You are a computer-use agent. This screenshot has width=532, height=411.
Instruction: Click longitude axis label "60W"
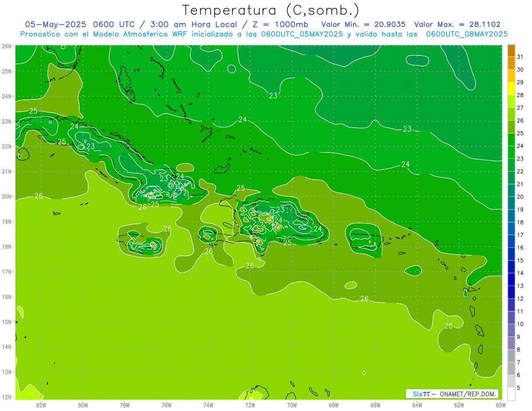click(x=501, y=405)
